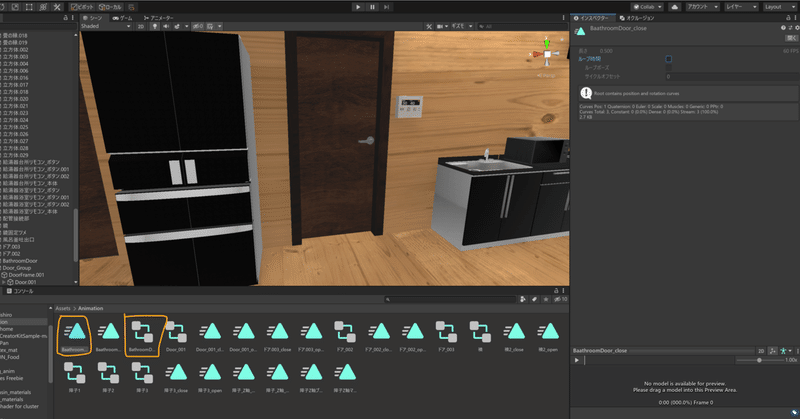The width and height of the screenshot is (800, 419).
Task: Click the search by label filter icon
Action: pyautogui.click(x=534, y=300)
